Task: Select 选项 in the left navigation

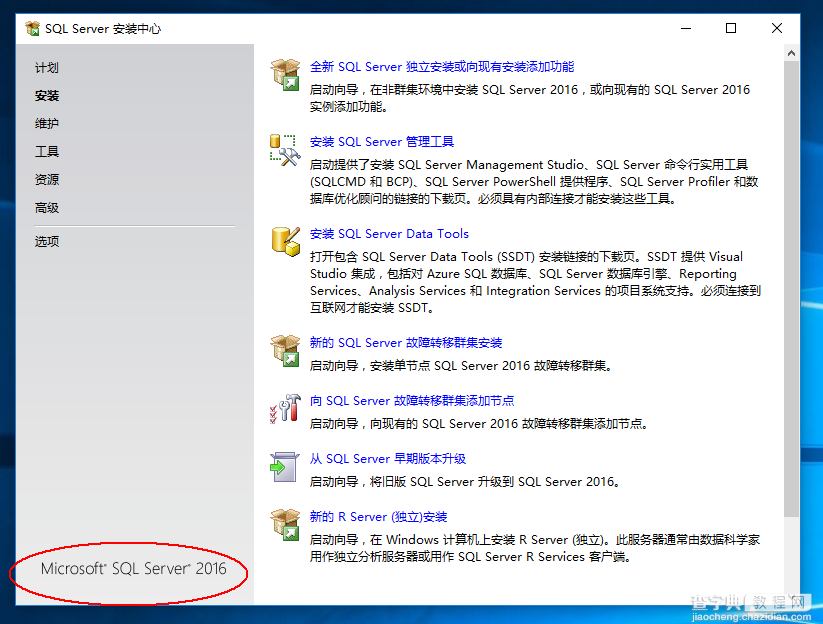Action: (47, 241)
